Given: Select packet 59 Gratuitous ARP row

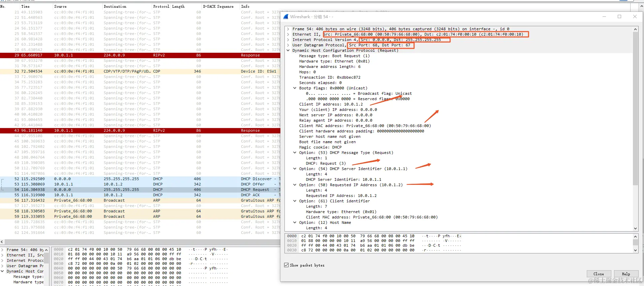Looking at the screenshot, I should [x=140, y=216].
